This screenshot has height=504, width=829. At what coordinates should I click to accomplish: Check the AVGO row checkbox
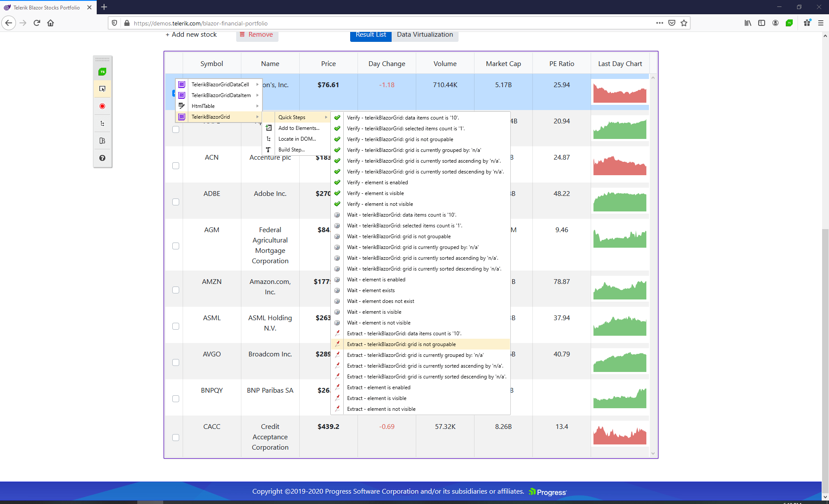point(176,362)
